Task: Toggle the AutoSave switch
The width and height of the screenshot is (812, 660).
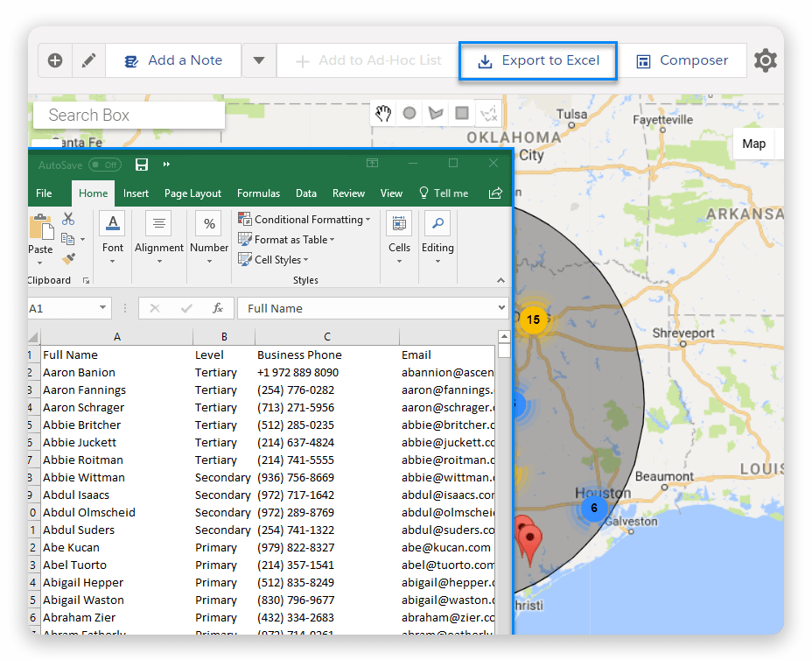Action: point(105,165)
